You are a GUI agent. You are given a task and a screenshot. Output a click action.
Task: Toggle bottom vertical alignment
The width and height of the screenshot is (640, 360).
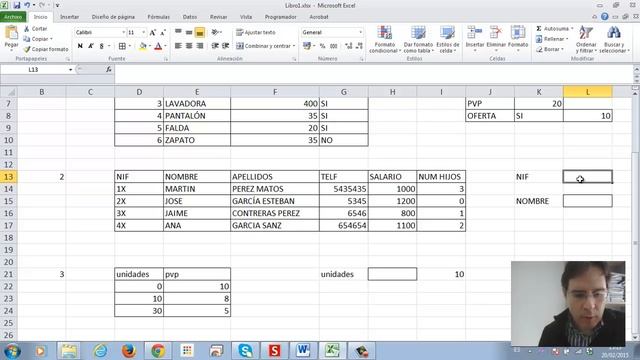pyautogui.click(x=200, y=33)
